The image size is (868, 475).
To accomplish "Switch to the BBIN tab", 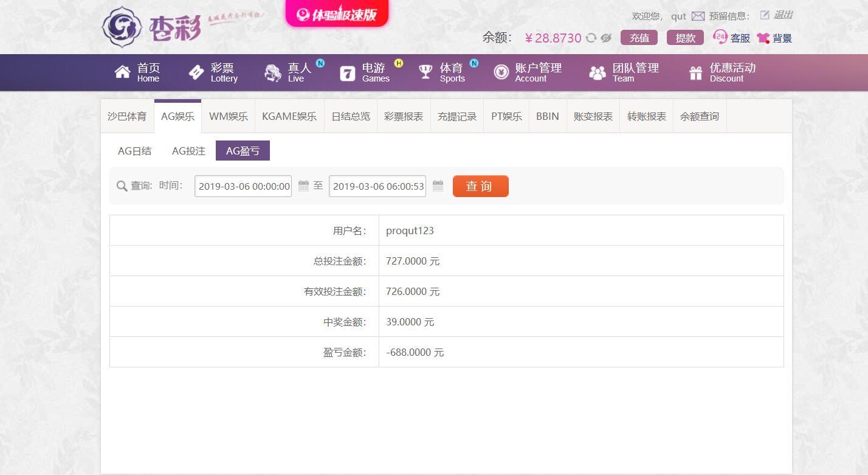I will coord(548,116).
